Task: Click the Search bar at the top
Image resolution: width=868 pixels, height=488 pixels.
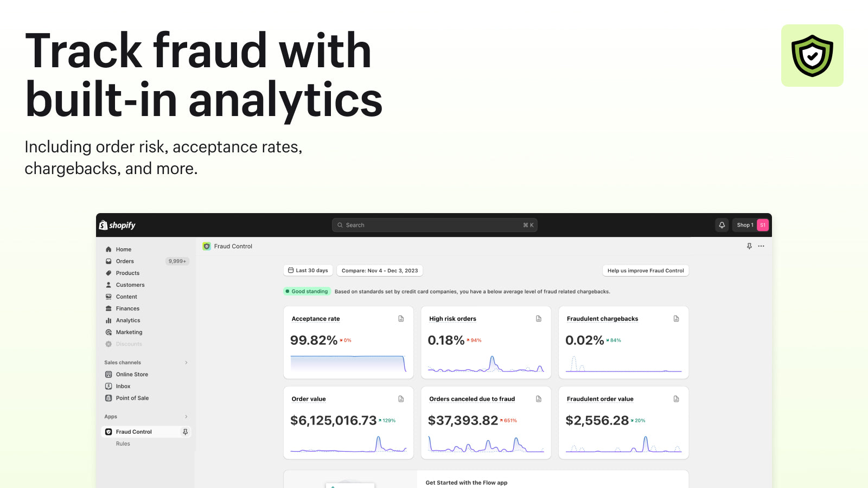Action: tap(434, 224)
